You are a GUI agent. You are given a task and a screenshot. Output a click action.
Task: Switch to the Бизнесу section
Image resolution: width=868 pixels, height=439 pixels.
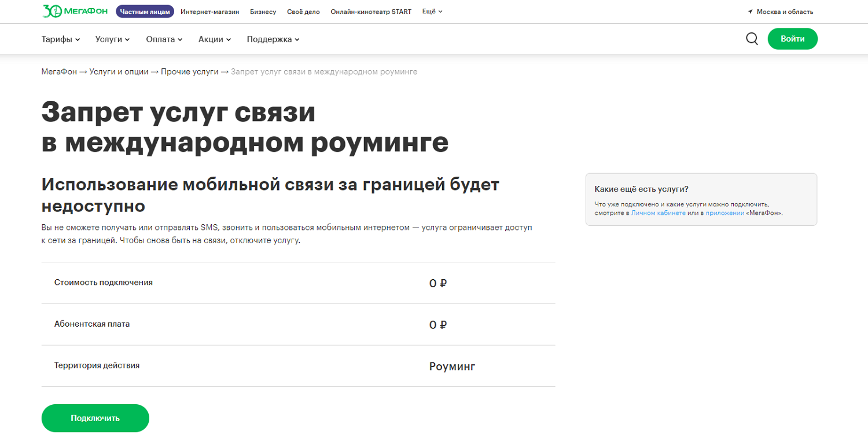tap(263, 12)
